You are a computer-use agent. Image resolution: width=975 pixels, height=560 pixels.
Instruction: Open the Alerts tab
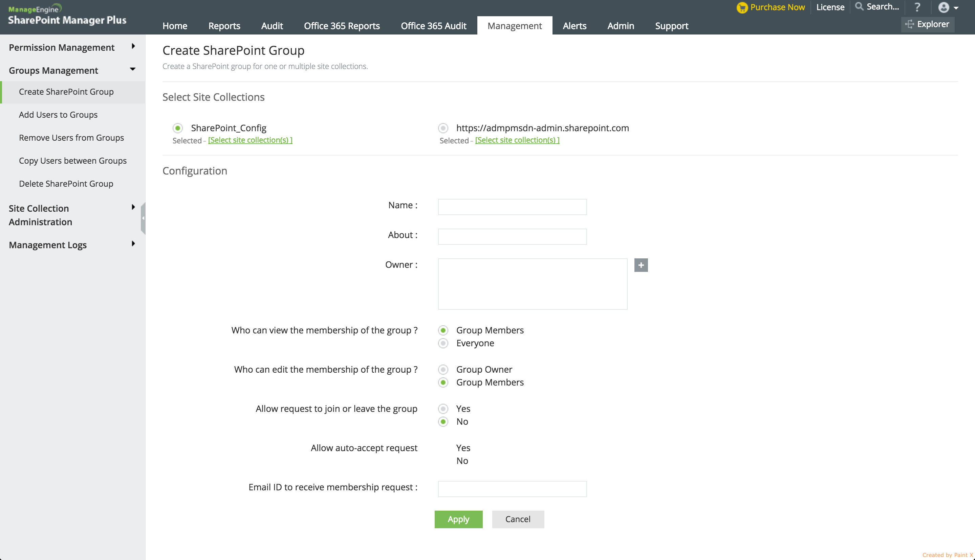coord(574,26)
